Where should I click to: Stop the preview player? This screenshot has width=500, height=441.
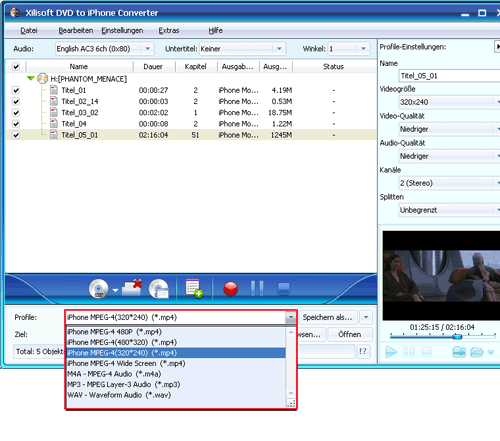pos(427,352)
